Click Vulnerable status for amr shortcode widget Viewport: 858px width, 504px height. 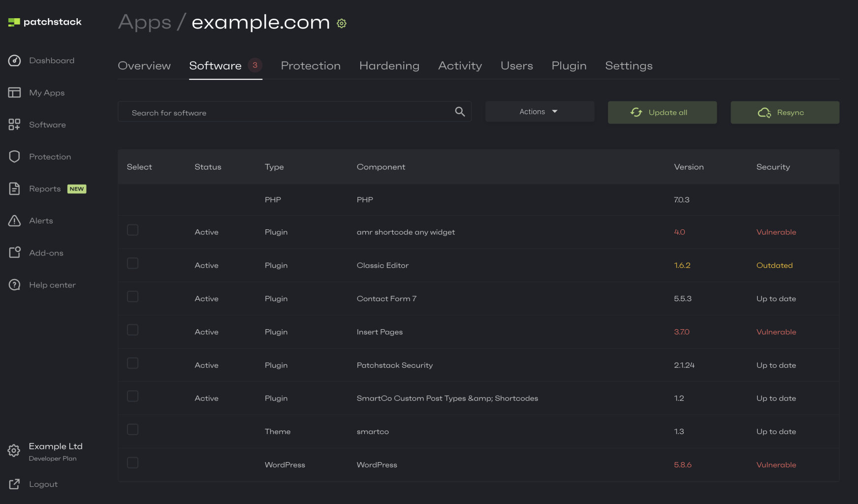coord(776,232)
